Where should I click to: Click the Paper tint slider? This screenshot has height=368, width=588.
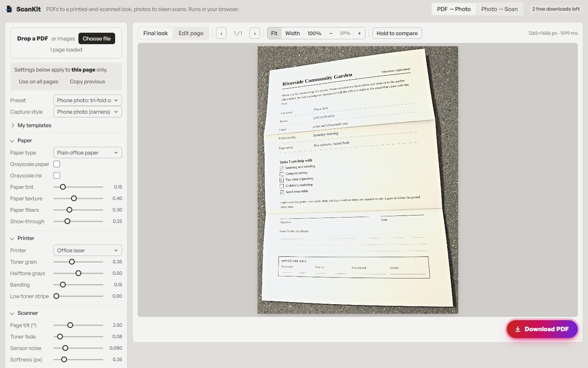pyautogui.click(x=78, y=187)
